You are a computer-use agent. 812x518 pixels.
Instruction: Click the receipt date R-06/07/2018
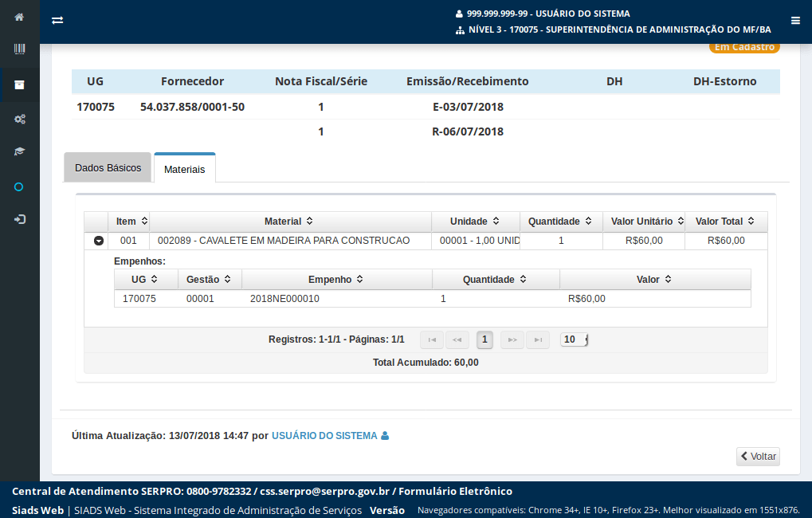[x=468, y=131]
